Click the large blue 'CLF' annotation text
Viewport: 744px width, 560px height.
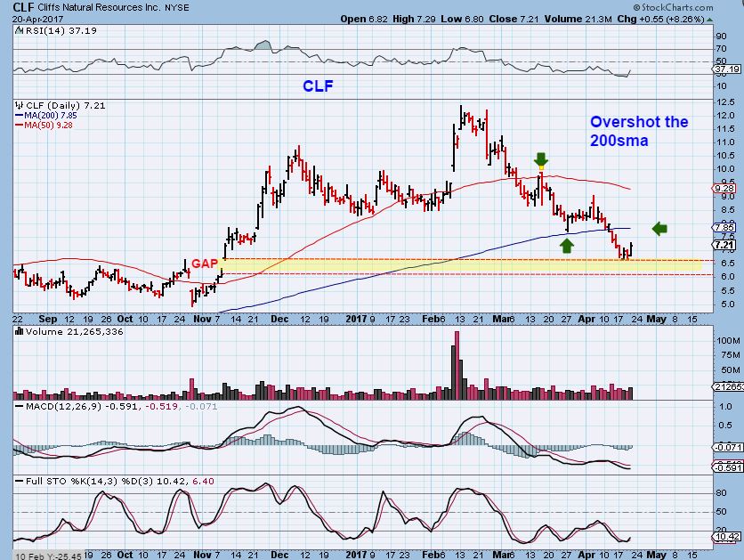[318, 85]
